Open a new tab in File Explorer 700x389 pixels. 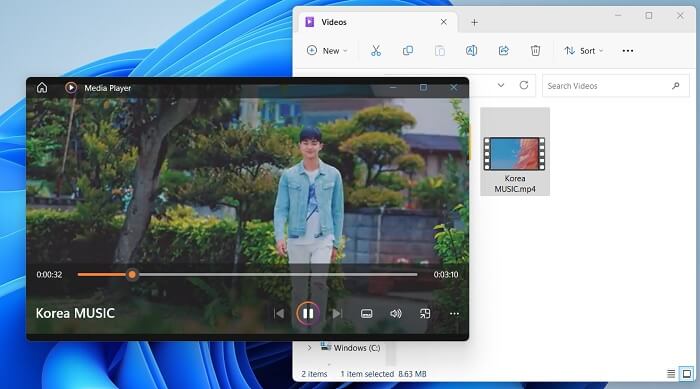pos(475,22)
